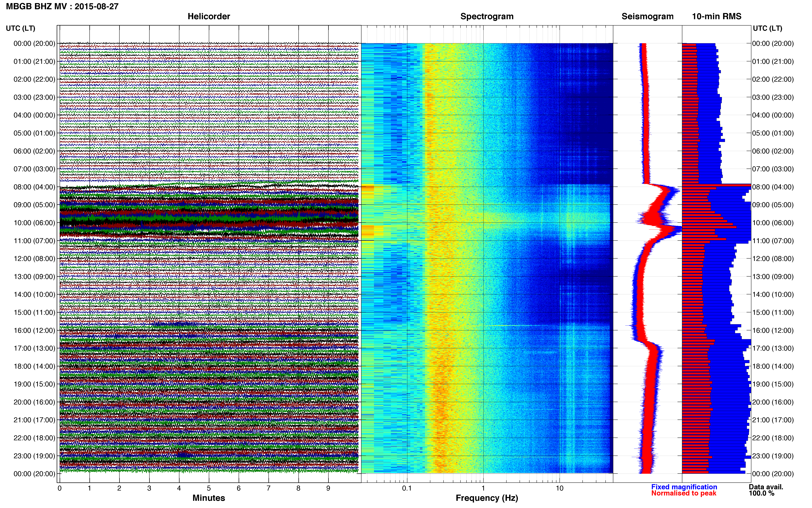Click the 7 tick on the Minutes axis
The image size is (812, 508).
[x=269, y=488]
